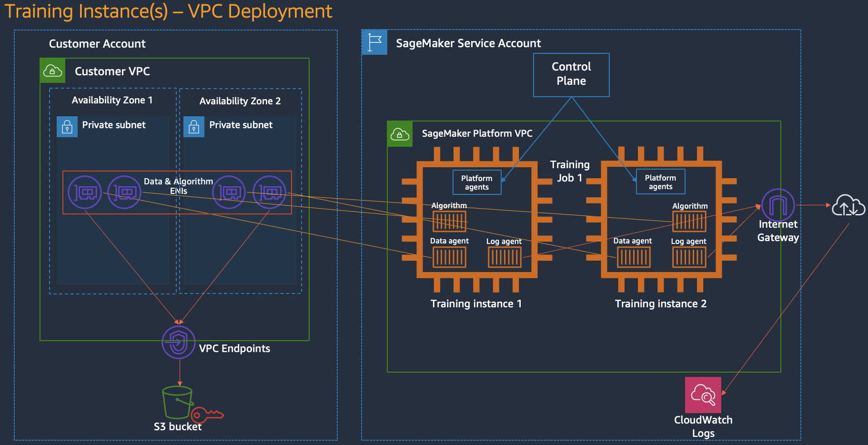The width and height of the screenshot is (868, 445).
Task: Click the "SageMaker Service Account" label
Action: pyautogui.click(x=468, y=43)
